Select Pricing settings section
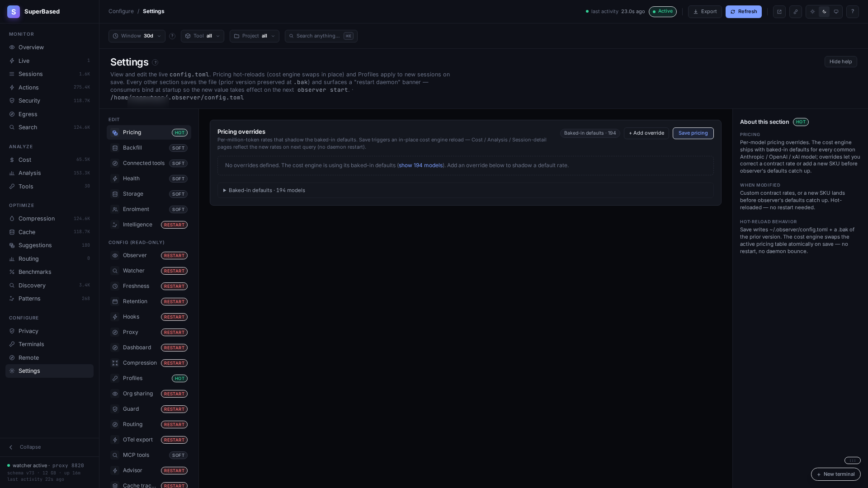Image resolution: width=868 pixels, height=488 pixels. coord(149,133)
